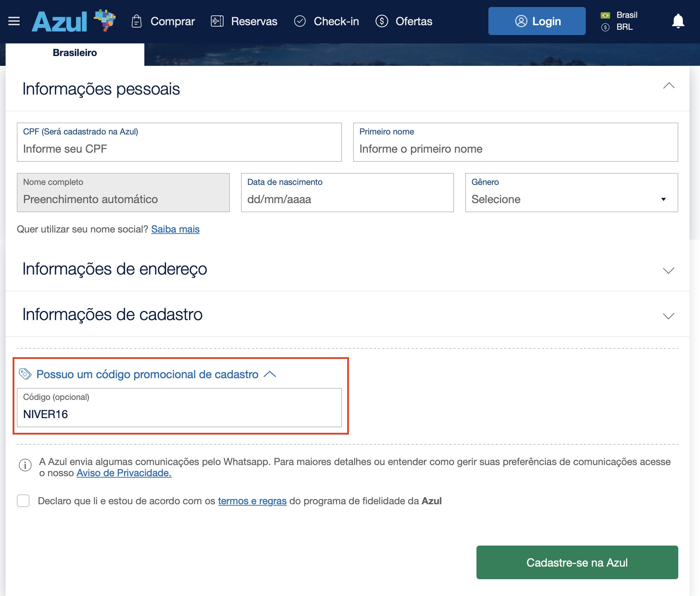Select the Brasileiro tab

coord(75,53)
